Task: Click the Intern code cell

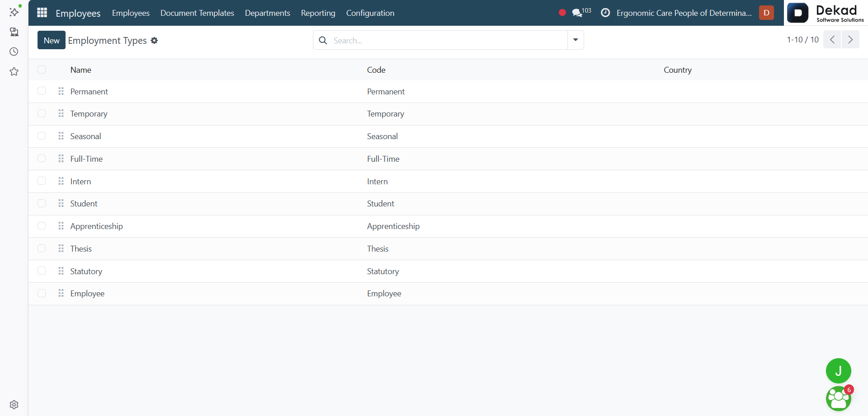Action: [377, 182]
